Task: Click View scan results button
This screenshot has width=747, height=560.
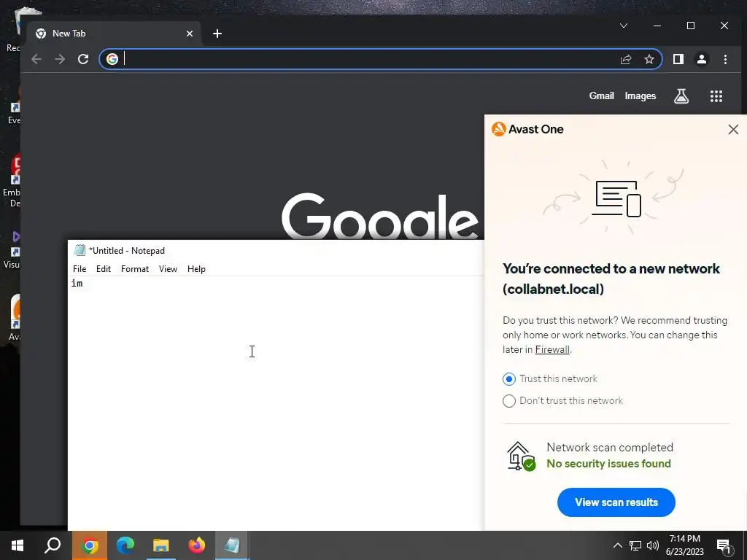Action: point(616,502)
